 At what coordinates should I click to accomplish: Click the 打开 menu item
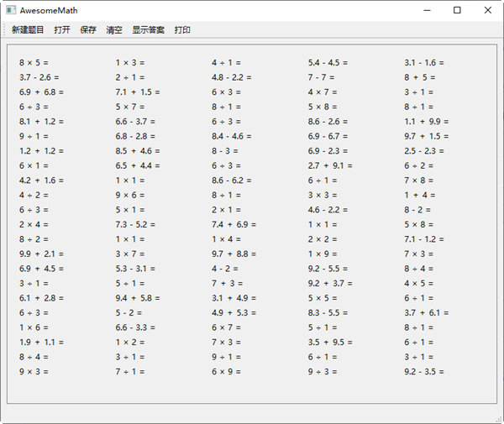[x=62, y=30]
